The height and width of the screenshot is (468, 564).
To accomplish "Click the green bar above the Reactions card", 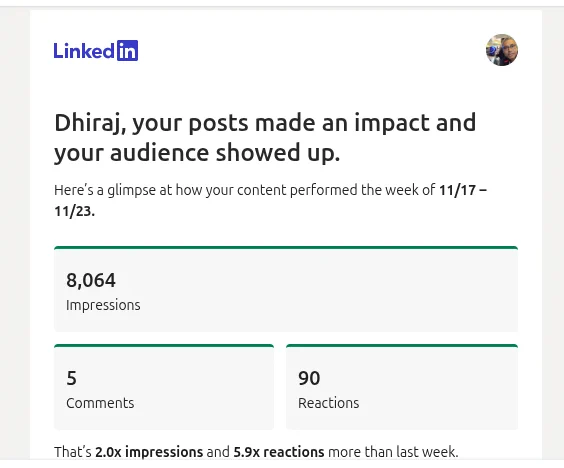I will click(402, 346).
